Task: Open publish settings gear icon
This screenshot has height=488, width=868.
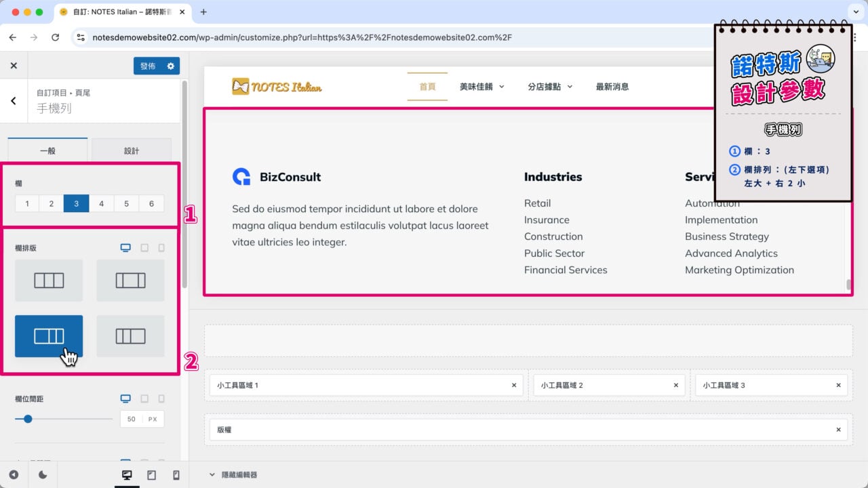Action: point(170,66)
